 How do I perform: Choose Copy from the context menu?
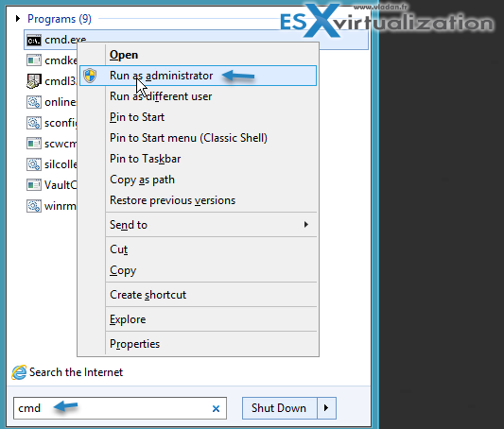[x=198, y=270]
